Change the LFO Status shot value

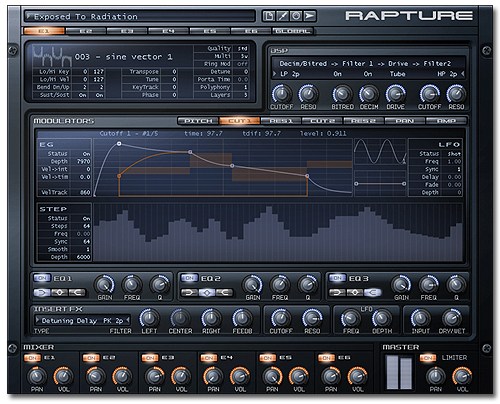click(454, 154)
